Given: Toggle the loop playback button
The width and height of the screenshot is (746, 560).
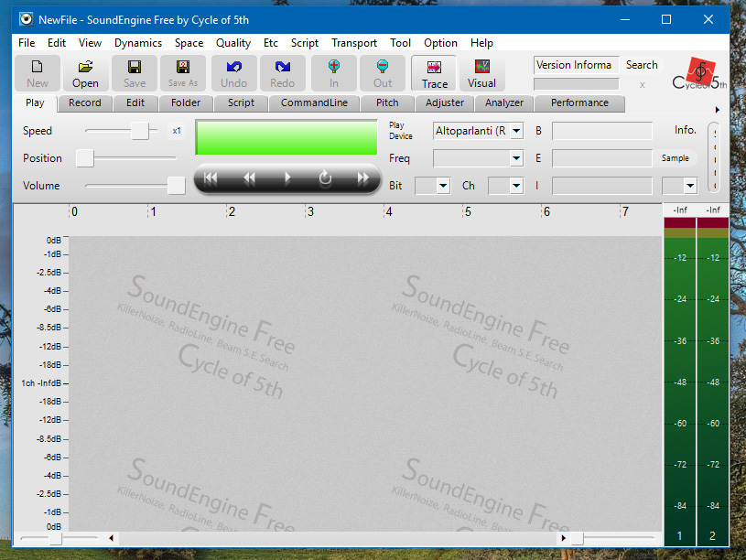Looking at the screenshot, I should coord(325,178).
